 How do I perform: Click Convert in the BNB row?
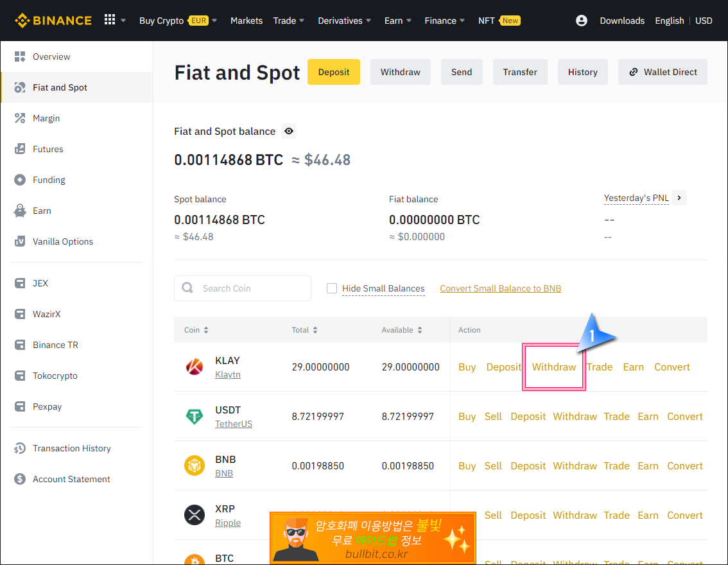point(685,465)
